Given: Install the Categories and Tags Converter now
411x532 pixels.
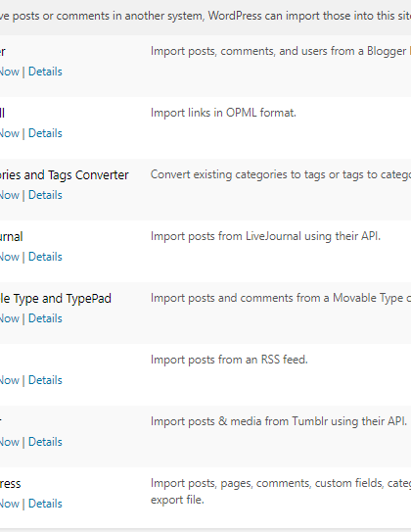Looking at the screenshot, I should click(10, 195).
